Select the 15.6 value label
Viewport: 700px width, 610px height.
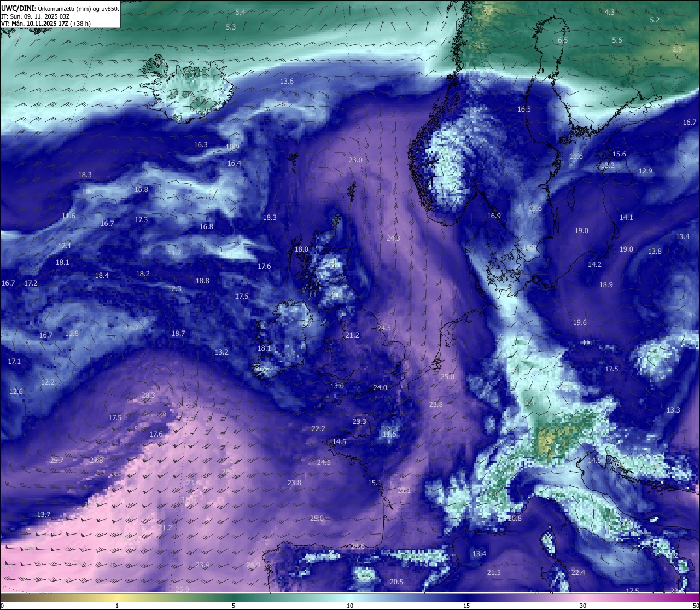tap(619, 154)
